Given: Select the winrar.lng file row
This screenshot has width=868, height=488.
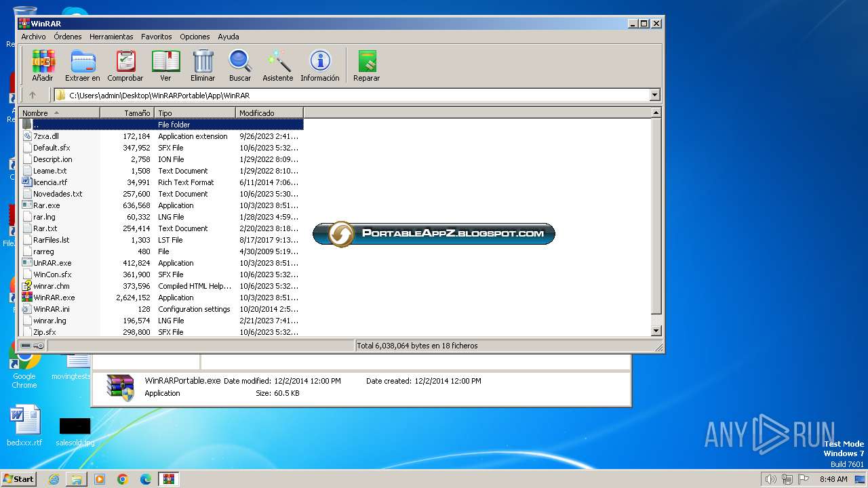Looking at the screenshot, I should pyautogui.click(x=161, y=321).
